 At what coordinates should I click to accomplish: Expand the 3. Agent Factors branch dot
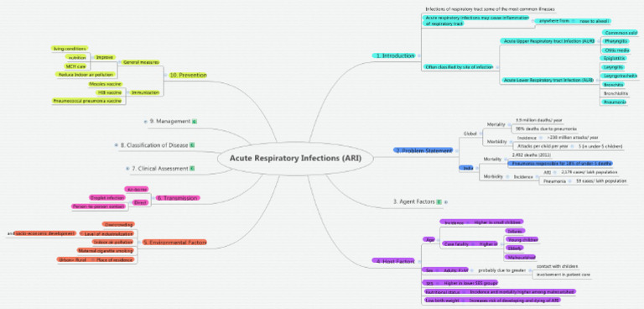(446, 202)
